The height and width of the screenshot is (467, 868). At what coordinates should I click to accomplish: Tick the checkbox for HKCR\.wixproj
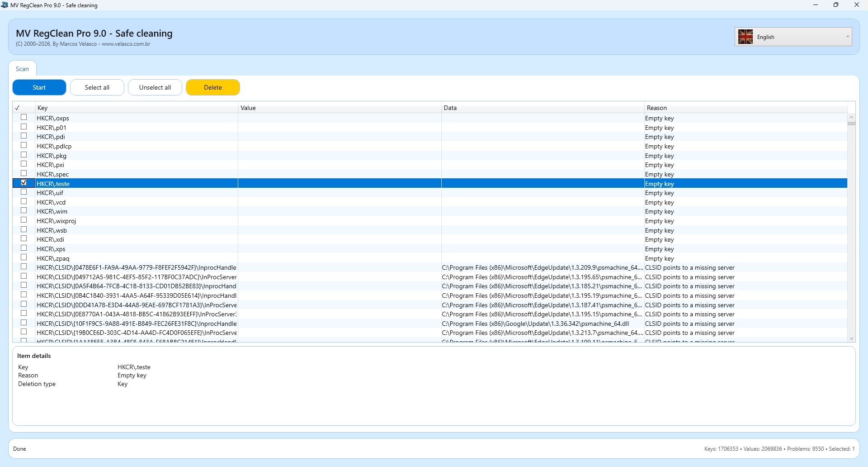coord(24,220)
